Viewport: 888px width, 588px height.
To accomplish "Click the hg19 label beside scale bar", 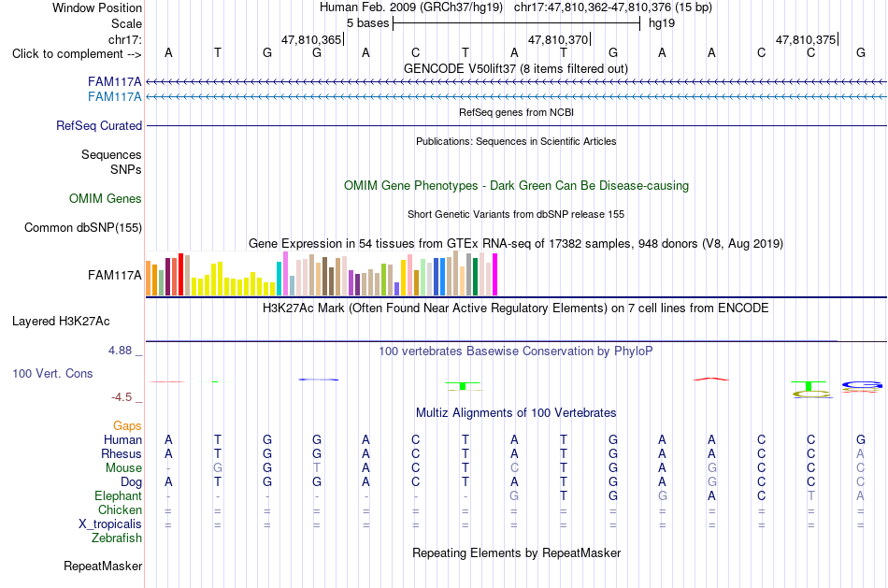I will [x=662, y=23].
